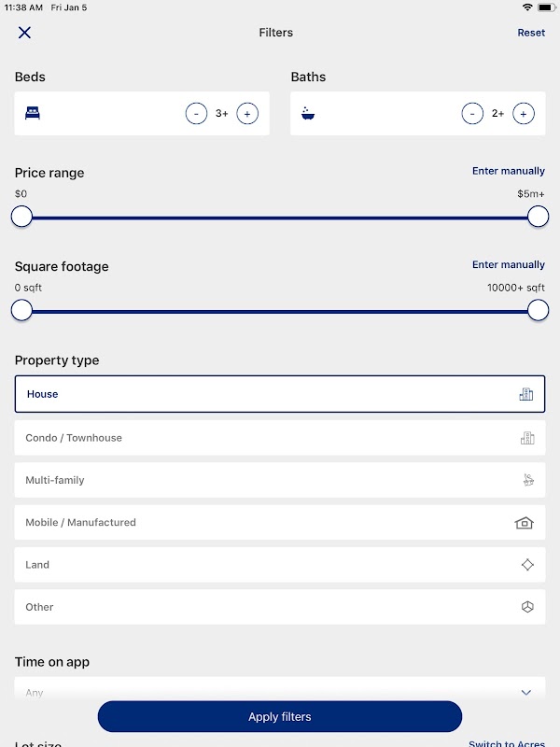560x747 pixels.
Task: Increase beds count with plus button
Action: pyautogui.click(x=247, y=114)
